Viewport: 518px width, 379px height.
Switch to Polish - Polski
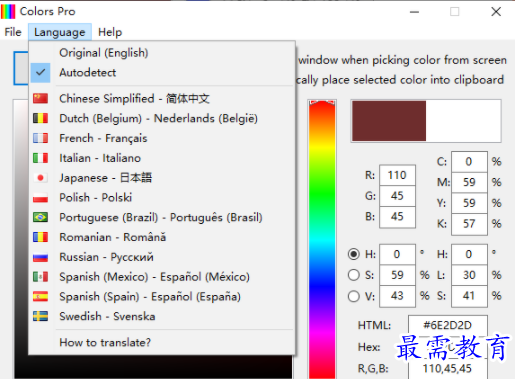tap(162, 197)
